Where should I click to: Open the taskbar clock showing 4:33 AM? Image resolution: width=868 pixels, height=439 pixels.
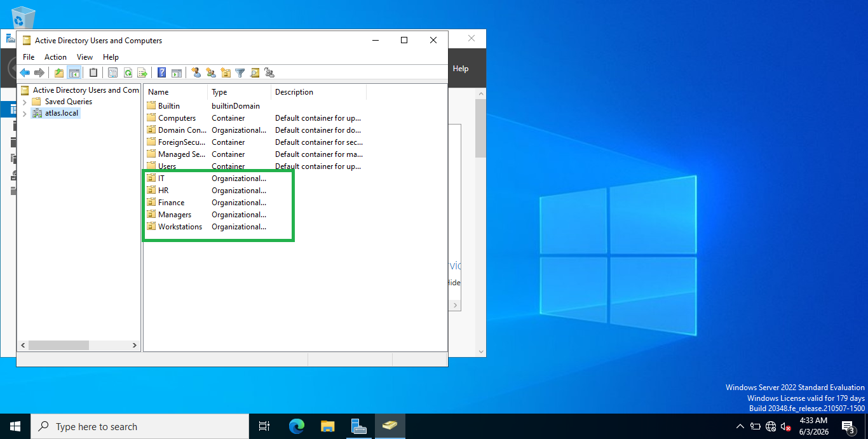[x=813, y=426]
